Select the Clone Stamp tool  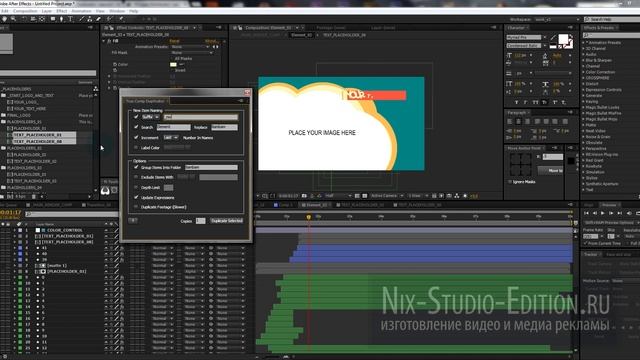[x=89, y=19]
